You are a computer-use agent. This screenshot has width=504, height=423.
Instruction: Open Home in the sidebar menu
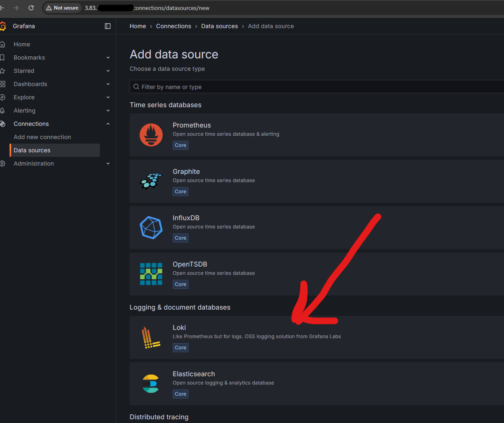pos(22,44)
